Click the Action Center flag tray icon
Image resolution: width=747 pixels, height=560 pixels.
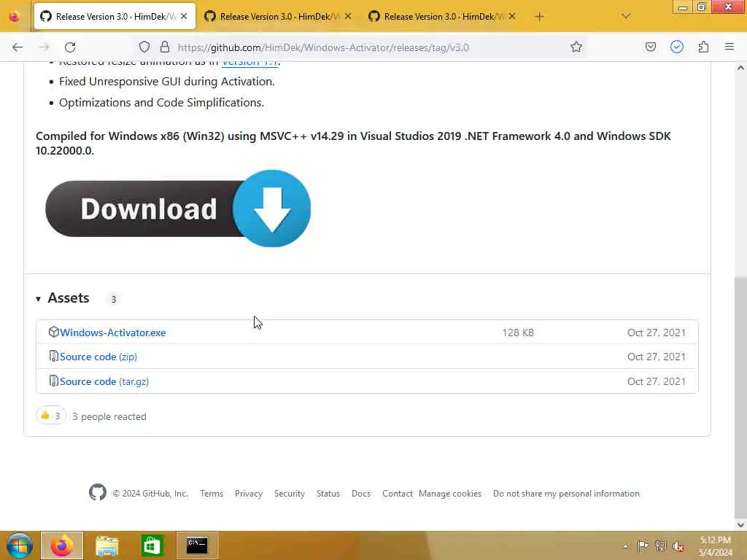click(x=643, y=545)
